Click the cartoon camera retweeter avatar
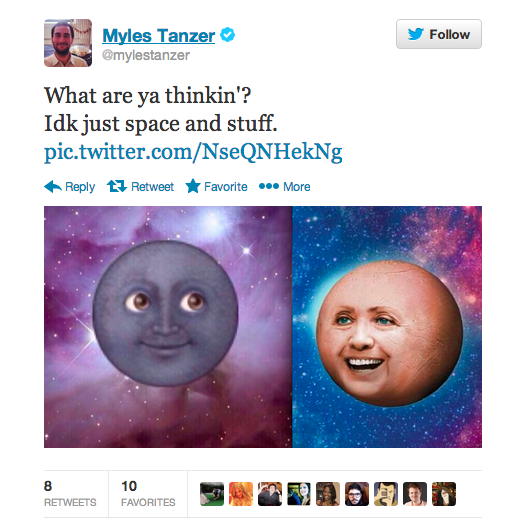This screenshot has width=528, height=526. pos(386,494)
